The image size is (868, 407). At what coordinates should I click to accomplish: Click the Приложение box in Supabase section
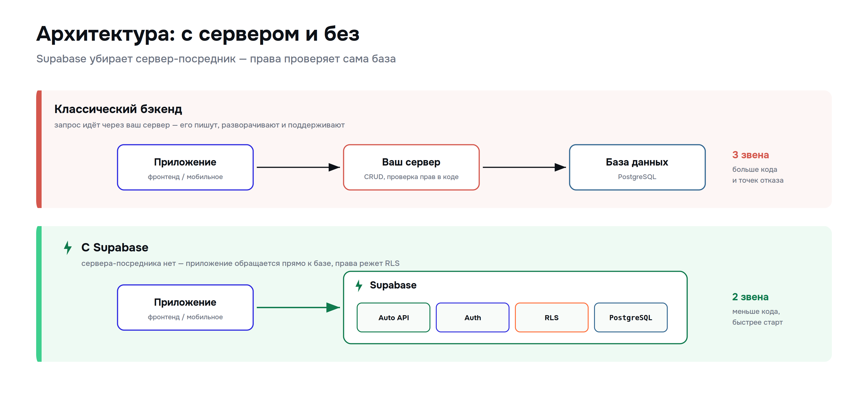point(185,308)
